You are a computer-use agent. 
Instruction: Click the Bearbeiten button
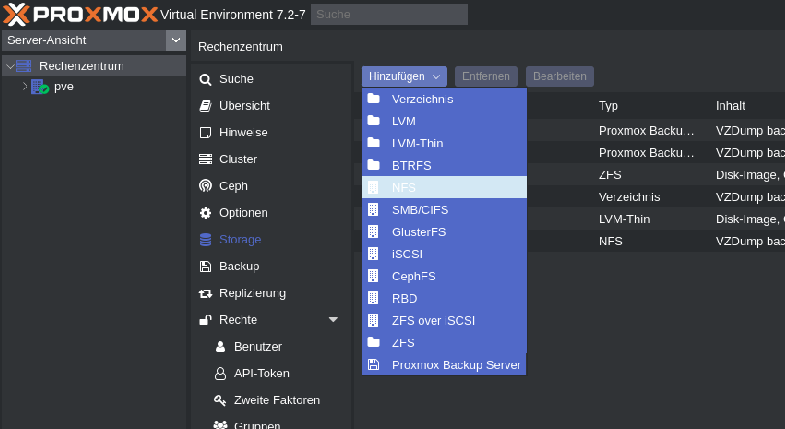pos(560,77)
